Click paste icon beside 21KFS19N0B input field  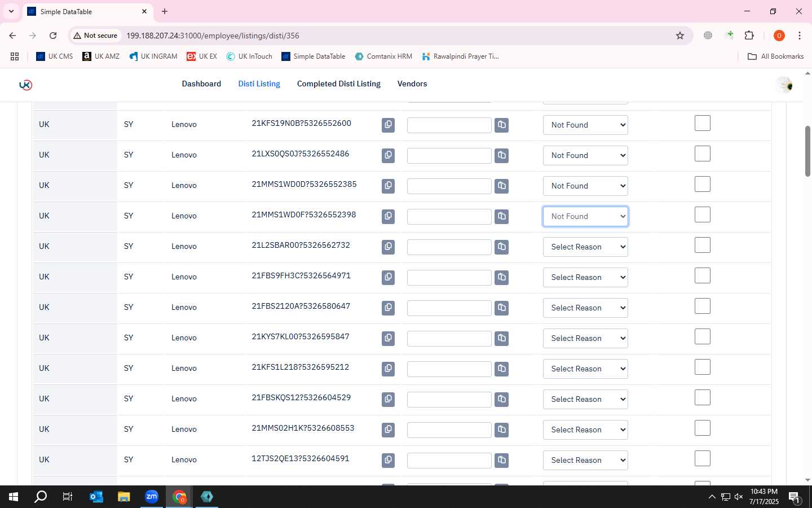pos(502,125)
